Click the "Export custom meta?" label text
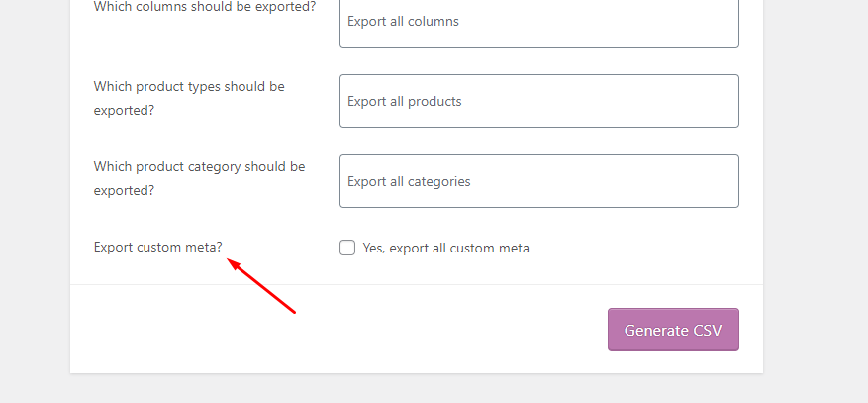 pos(157,248)
